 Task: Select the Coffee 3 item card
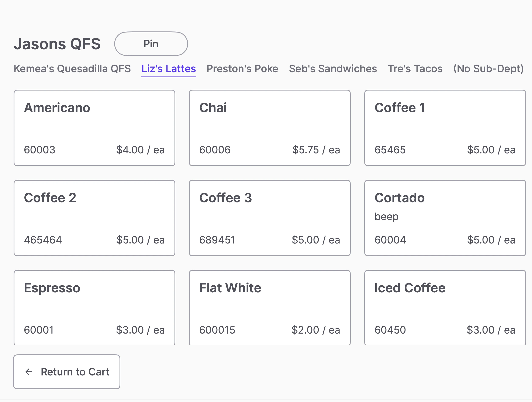click(x=270, y=218)
